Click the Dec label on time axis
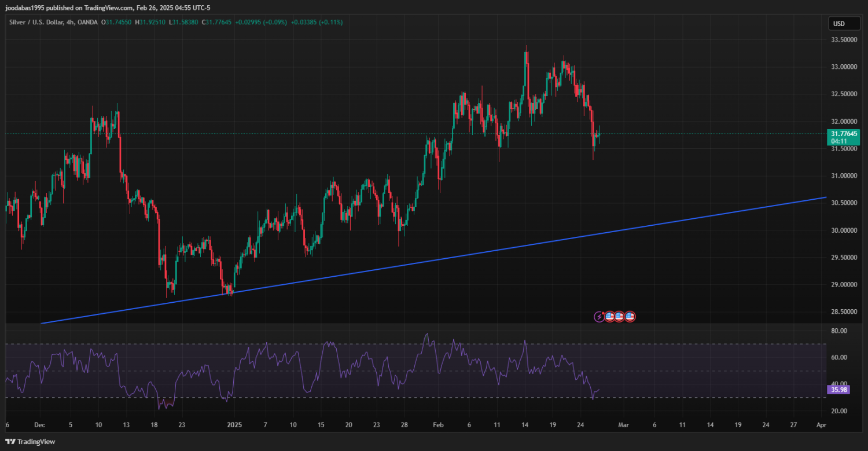Viewport: 868px width, 451px height. click(x=39, y=424)
